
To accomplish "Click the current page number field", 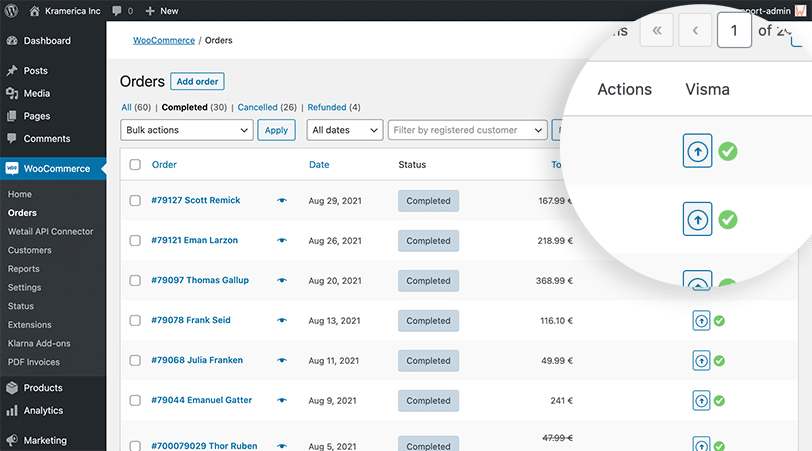I will point(734,31).
